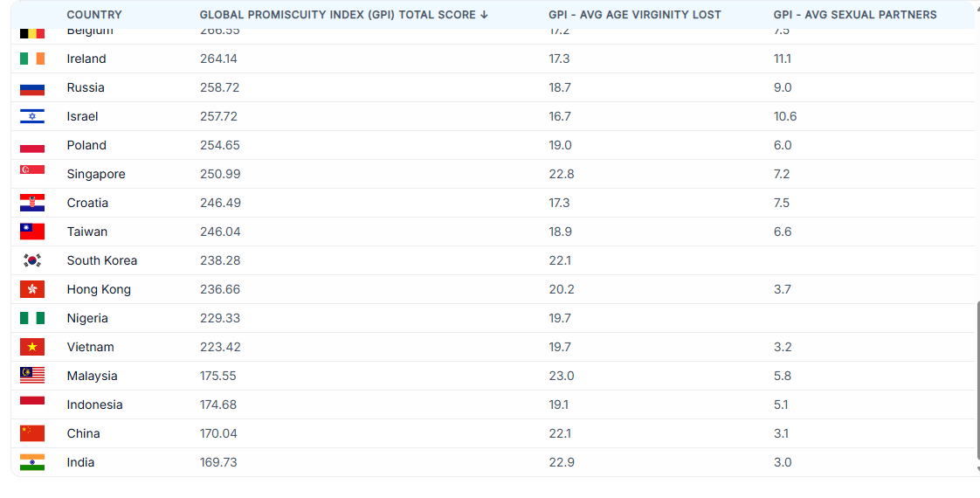Sort by Avg Age Virginity Lost column

pos(634,15)
